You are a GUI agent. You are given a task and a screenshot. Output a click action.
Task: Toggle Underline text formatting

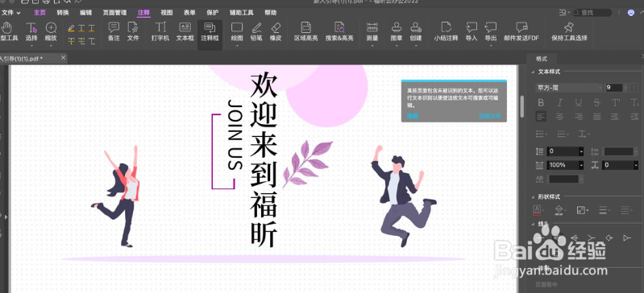[x=578, y=102]
